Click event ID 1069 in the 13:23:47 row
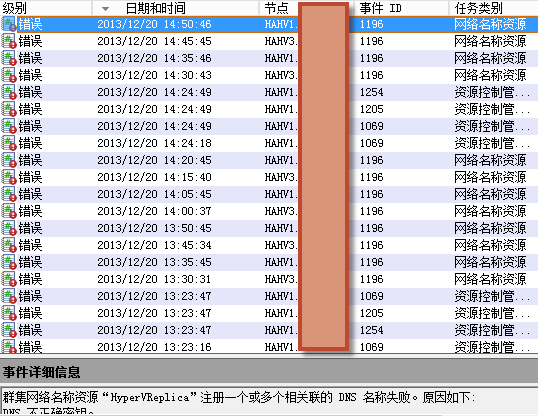This screenshot has height=416, width=538. [x=372, y=296]
